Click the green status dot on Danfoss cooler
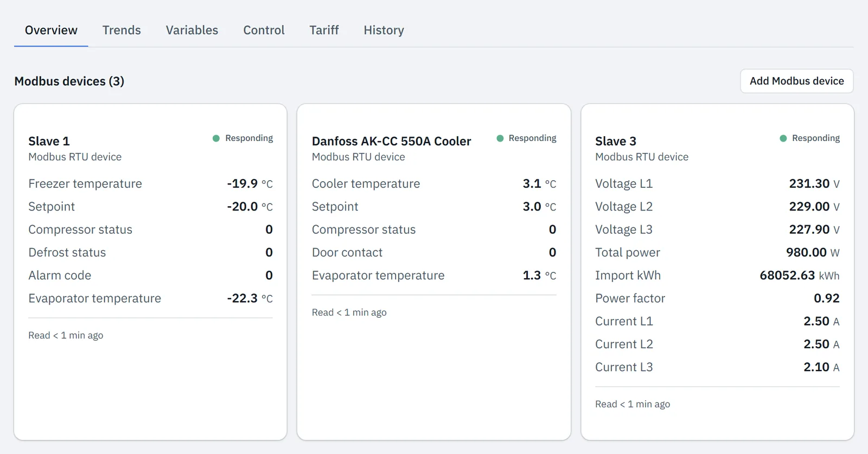 tap(500, 138)
